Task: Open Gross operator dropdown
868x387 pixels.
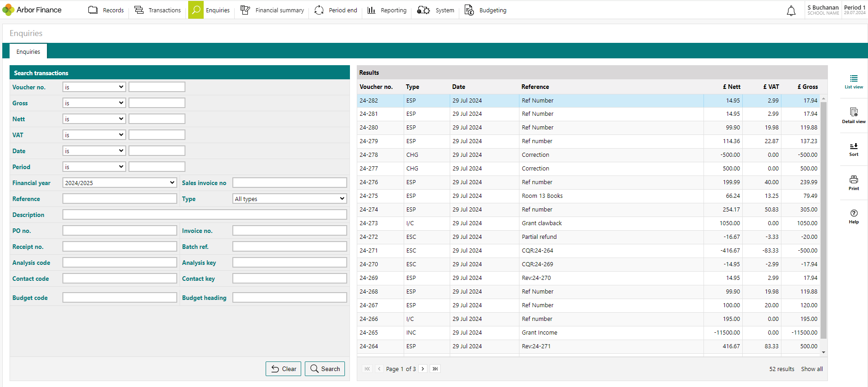Action: [x=94, y=103]
